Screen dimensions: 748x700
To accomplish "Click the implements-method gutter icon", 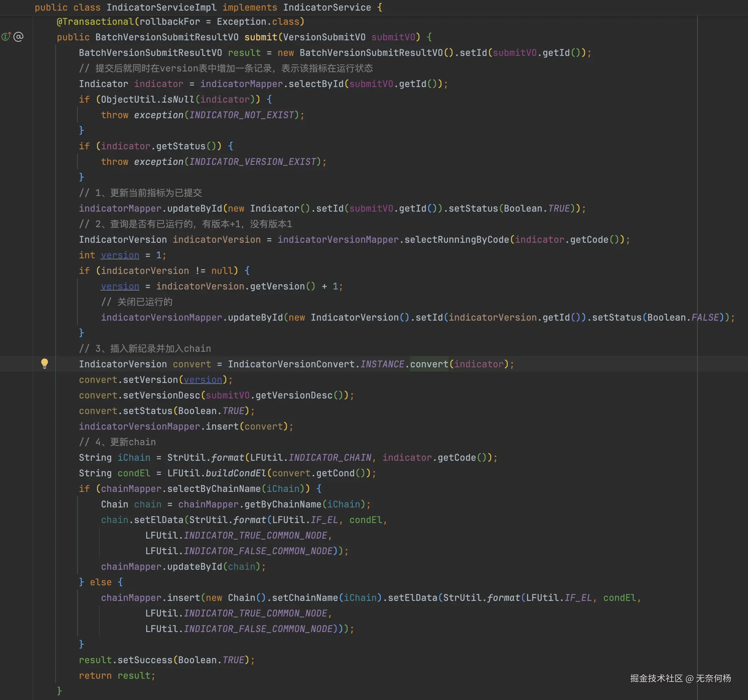I will 6,36.
